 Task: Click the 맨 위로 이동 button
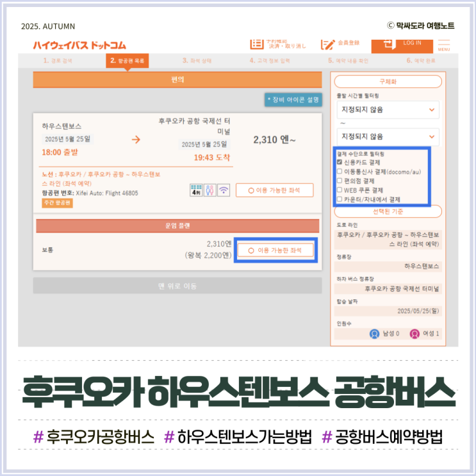point(177,286)
